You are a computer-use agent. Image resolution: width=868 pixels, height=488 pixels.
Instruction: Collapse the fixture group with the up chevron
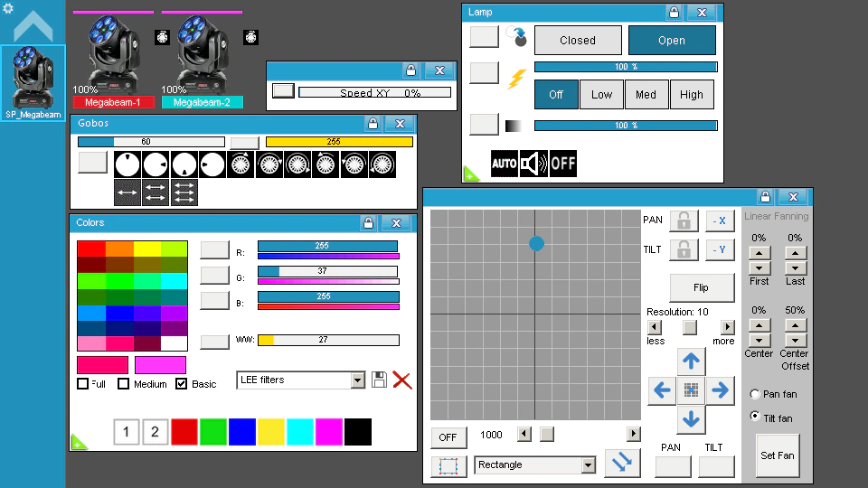pyautogui.click(x=33, y=25)
